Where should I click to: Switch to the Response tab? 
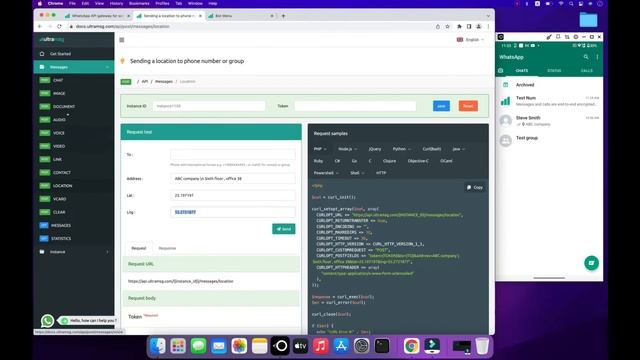click(167, 248)
